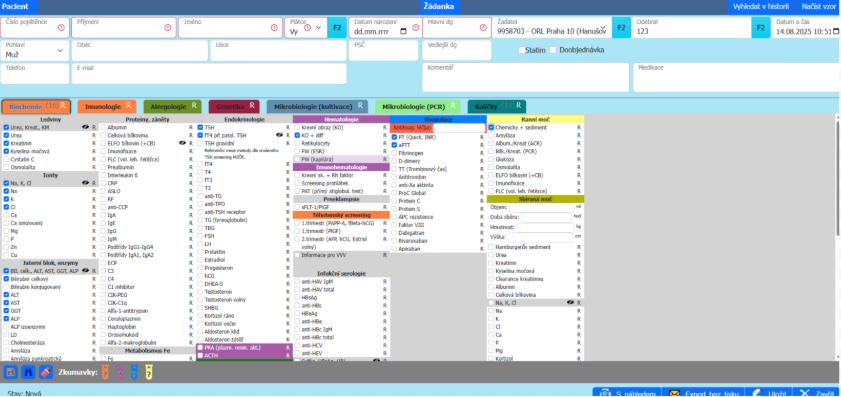The image size is (841, 397).
Task: Click the R badge on the Genetika tab
Action: point(253,106)
